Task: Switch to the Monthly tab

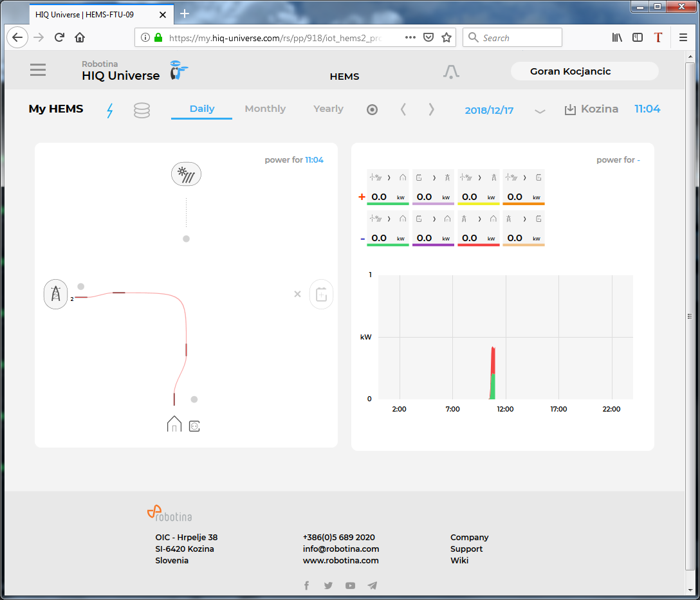Action: click(x=265, y=109)
